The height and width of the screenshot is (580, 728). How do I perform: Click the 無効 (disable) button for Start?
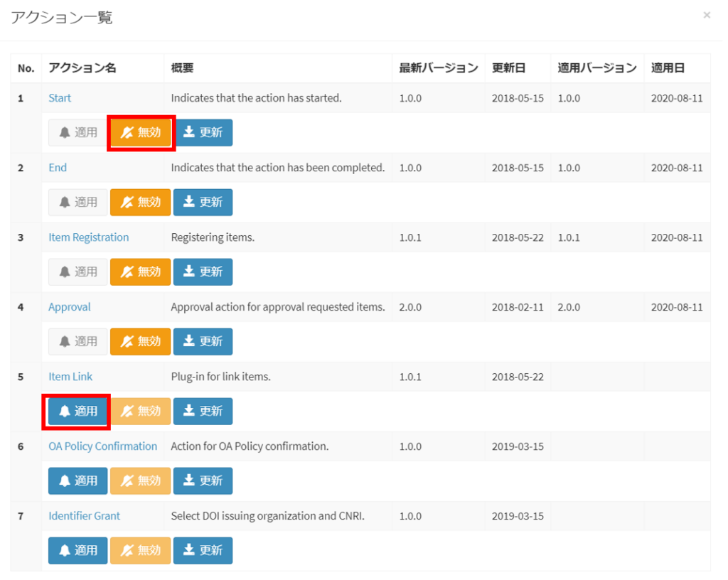coord(141,133)
